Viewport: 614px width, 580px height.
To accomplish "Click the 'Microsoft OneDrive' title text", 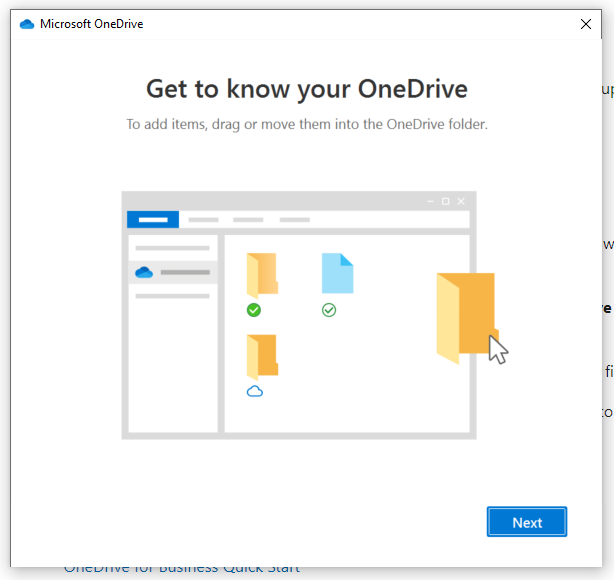I will point(92,24).
